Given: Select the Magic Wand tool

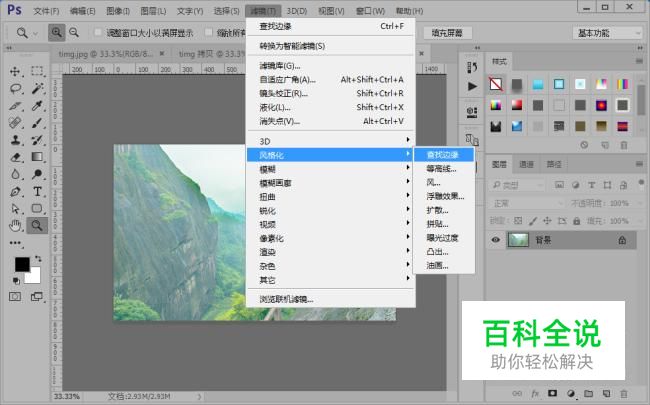Looking at the screenshot, I should pyautogui.click(x=37, y=88).
